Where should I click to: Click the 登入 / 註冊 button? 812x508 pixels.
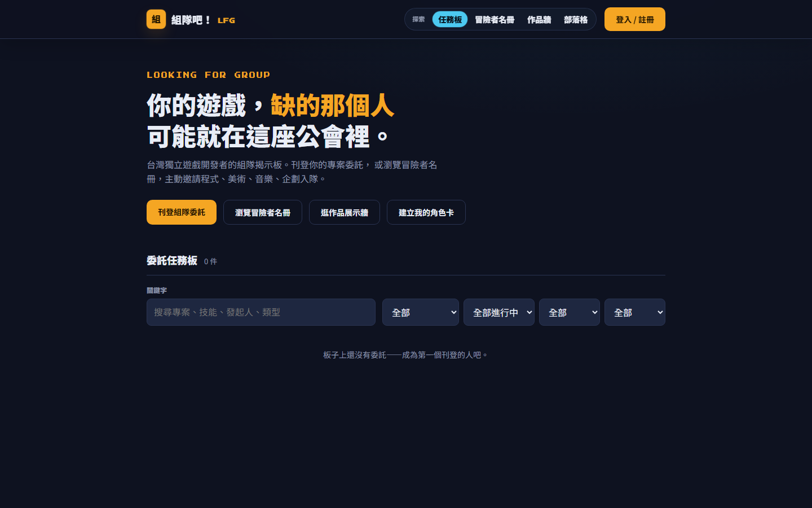click(635, 19)
